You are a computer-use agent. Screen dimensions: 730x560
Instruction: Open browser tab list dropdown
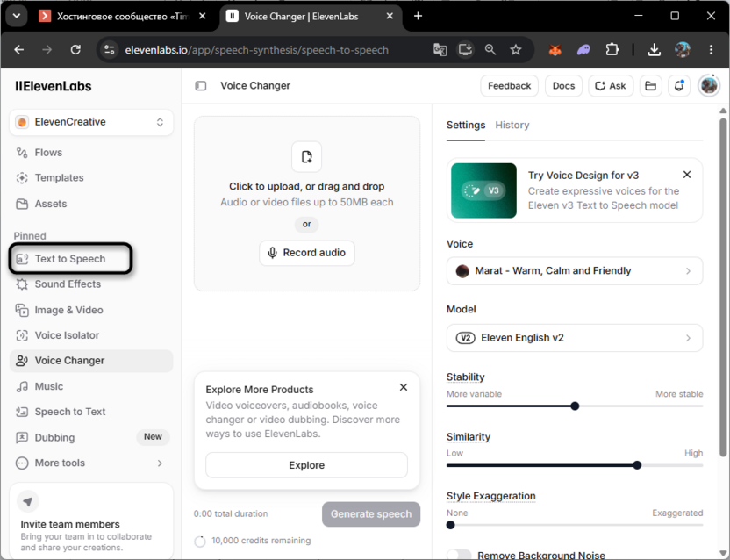17,16
